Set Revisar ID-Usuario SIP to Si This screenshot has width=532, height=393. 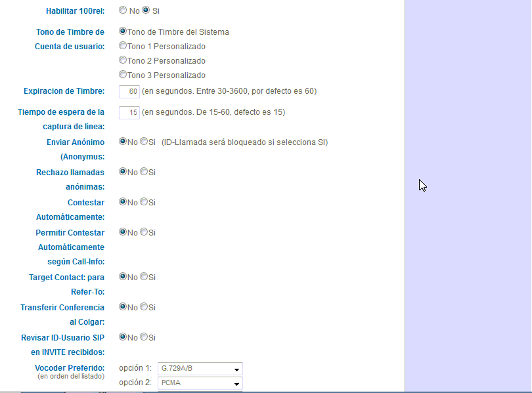point(144,337)
